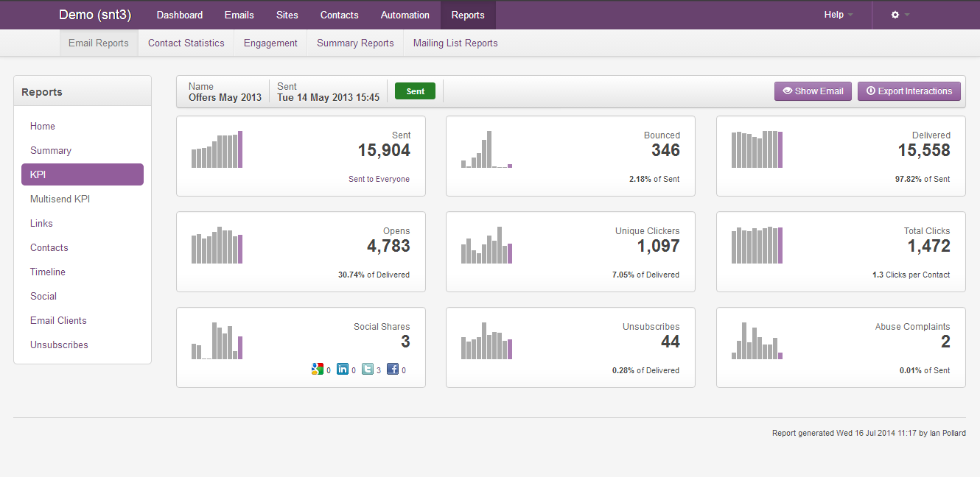This screenshot has height=477, width=980.
Task: Select Multisend KPI in Reports sidebar
Action: [60, 199]
